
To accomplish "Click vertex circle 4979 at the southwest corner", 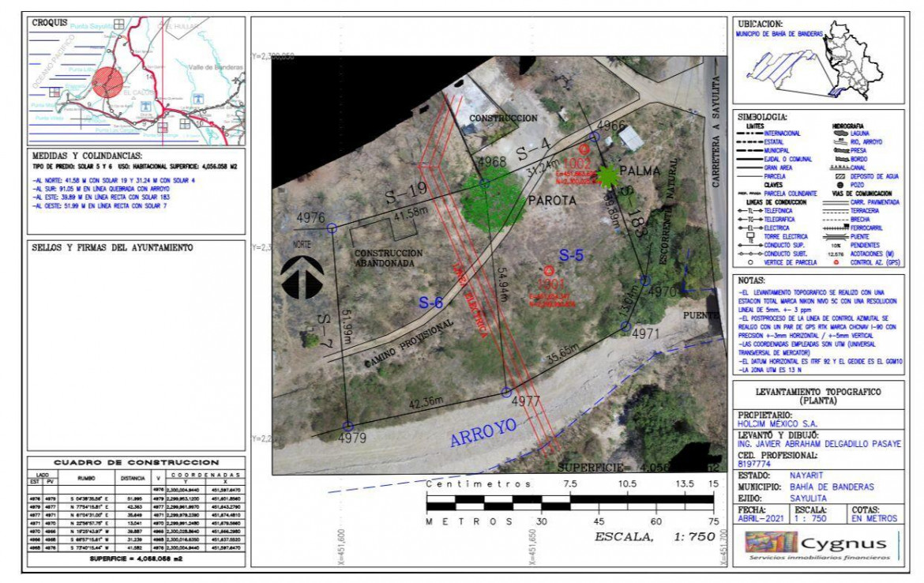I will pos(347,426).
